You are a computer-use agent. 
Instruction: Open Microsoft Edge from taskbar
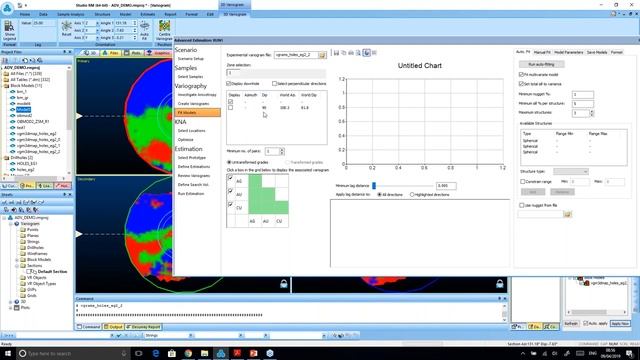tap(156, 353)
